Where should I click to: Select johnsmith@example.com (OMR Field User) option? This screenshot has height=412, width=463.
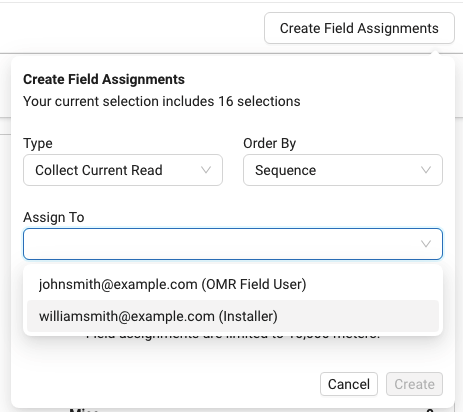[233, 284]
